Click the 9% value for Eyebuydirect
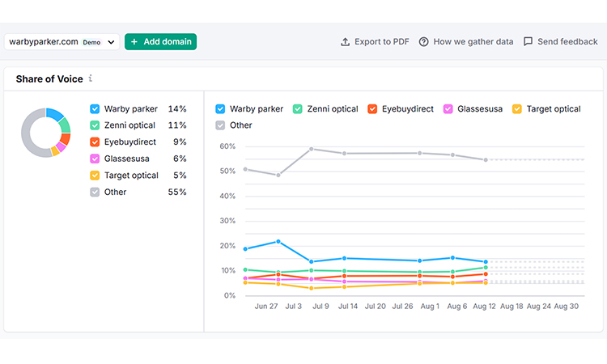 pyautogui.click(x=180, y=142)
